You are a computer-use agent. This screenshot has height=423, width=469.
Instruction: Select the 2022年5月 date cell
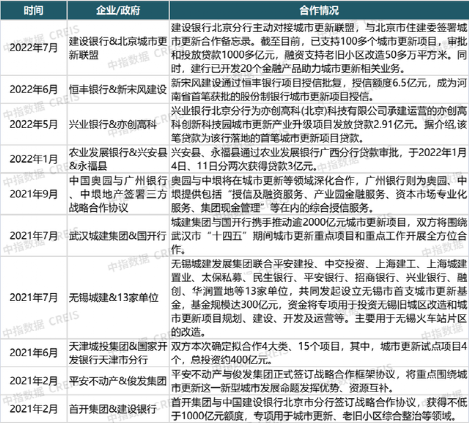coord(33,124)
